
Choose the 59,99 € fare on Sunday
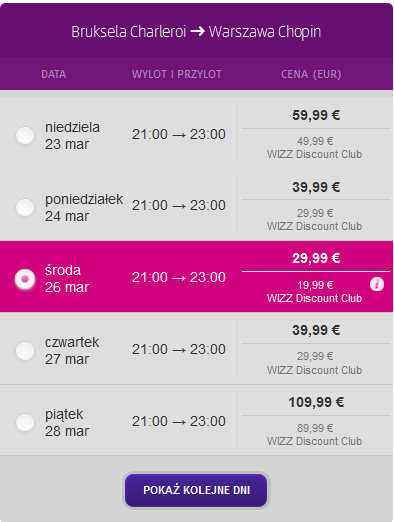coord(316,115)
